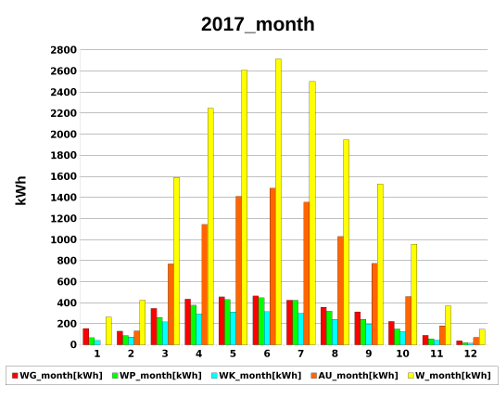
Task: Click the red bar for month 6
Action: coord(256,320)
